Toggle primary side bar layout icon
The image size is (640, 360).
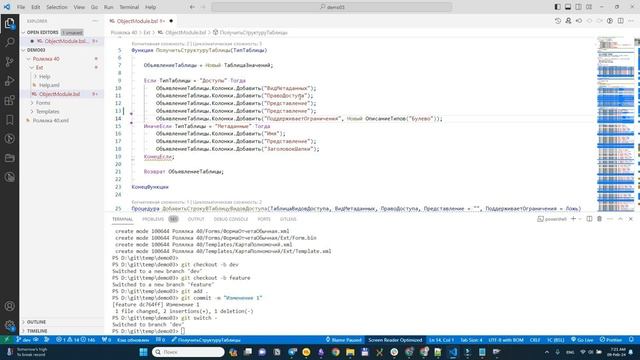pos(558,7)
